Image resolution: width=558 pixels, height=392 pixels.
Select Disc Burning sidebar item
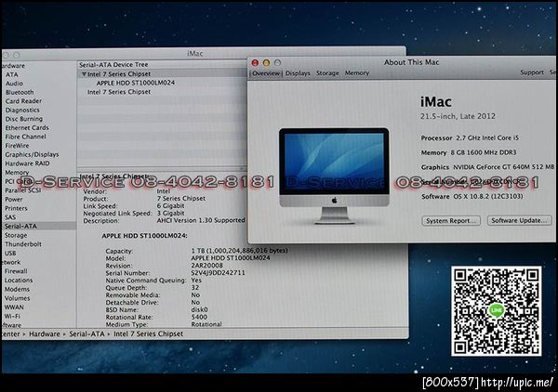click(x=24, y=119)
